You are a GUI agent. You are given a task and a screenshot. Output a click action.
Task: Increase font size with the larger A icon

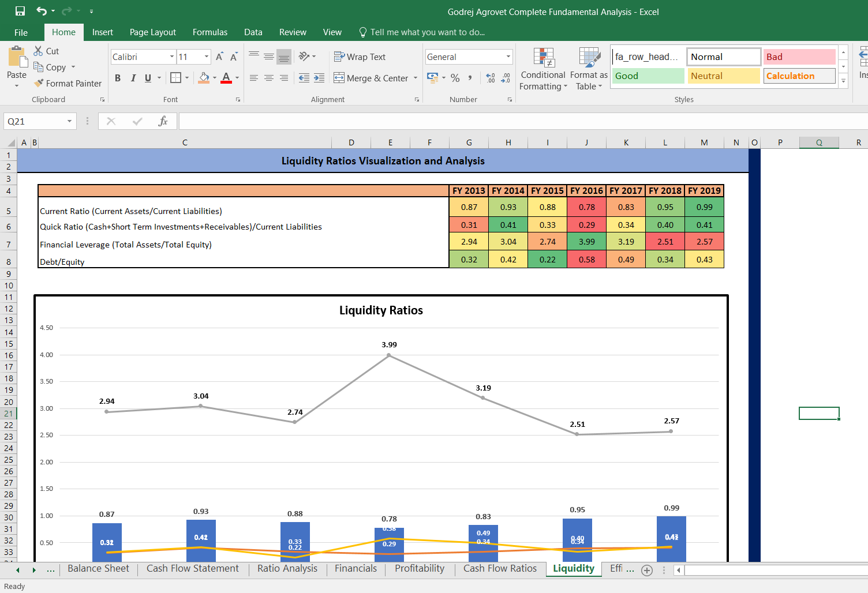219,57
